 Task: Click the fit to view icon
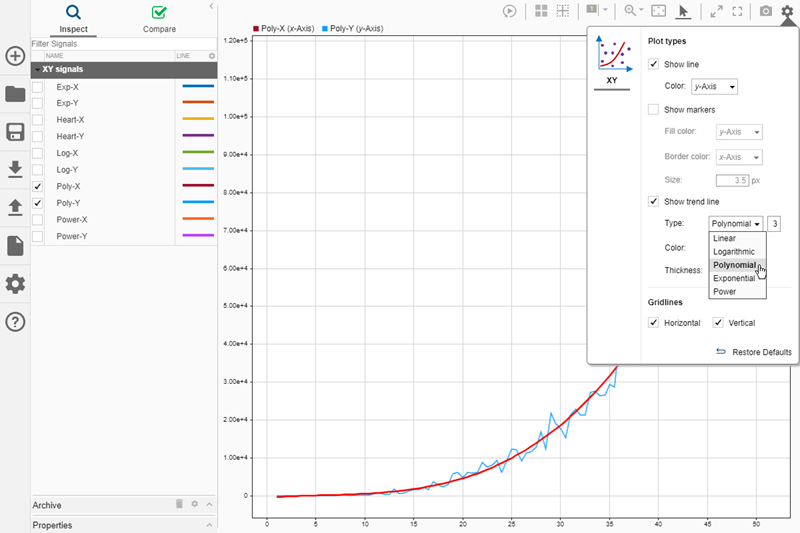coord(659,11)
